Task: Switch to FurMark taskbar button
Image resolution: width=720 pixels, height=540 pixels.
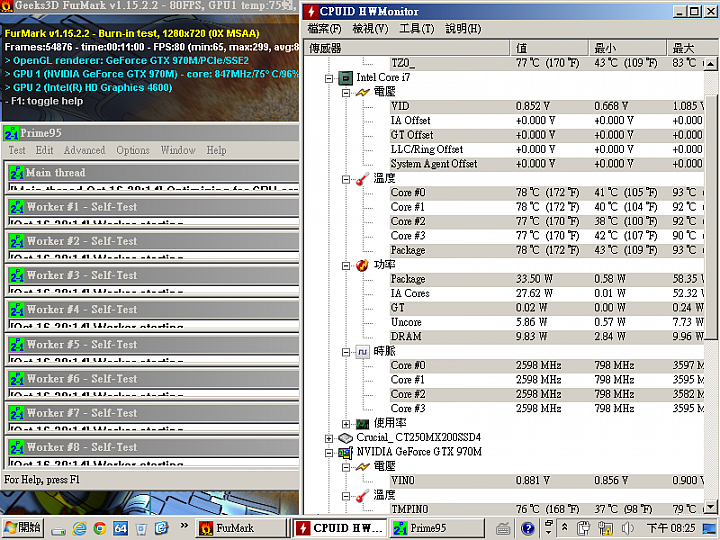Action: pos(242,528)
